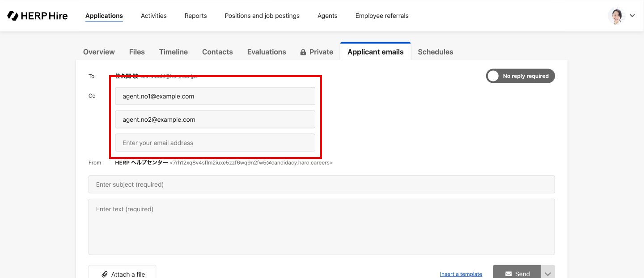Click the envelope icon on Send
Image resolution: width=644 pixels, height=278 pixels.
click(x=508, y=274)
